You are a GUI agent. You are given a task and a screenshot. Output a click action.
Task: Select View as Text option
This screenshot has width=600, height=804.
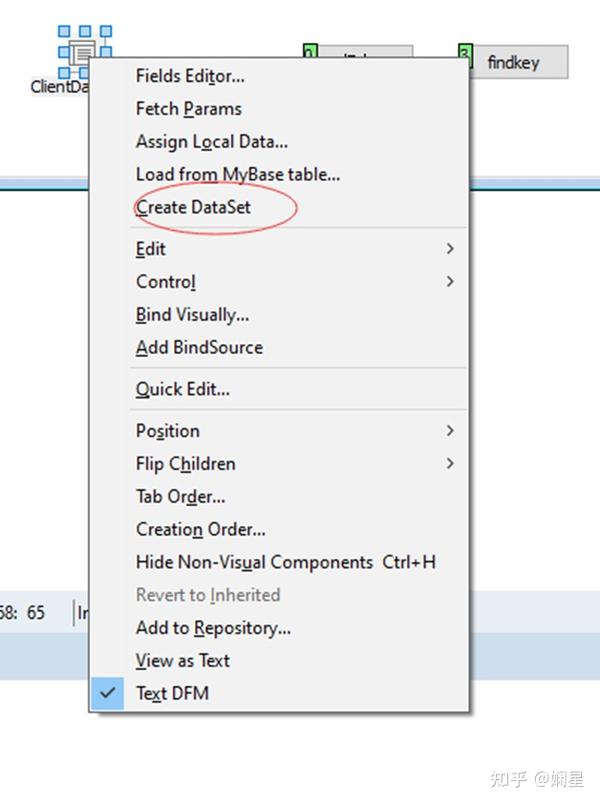[x=182, y=660]
